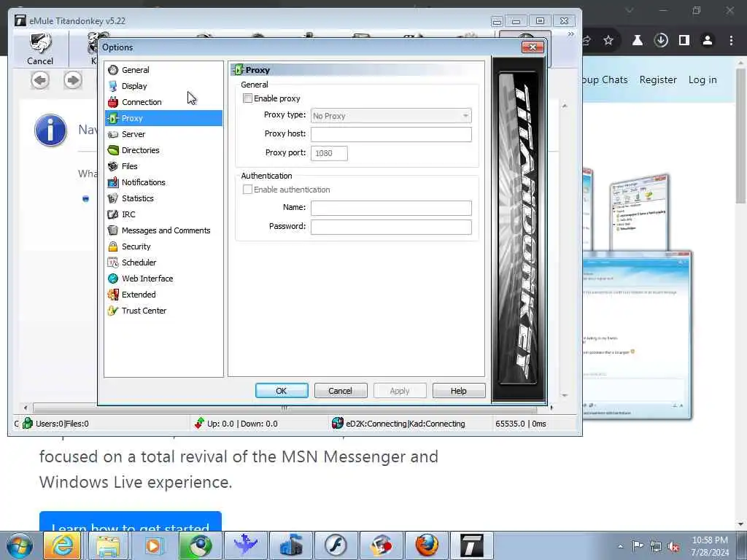The height and width of the screenshot is (560, 747).
Task: Open the Windows Start menu
Action: coord(19,545)
